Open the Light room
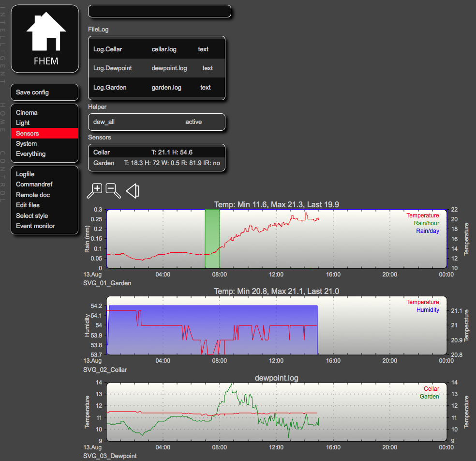Viewport: 476px width, 461px height. (x=23, y=123)
